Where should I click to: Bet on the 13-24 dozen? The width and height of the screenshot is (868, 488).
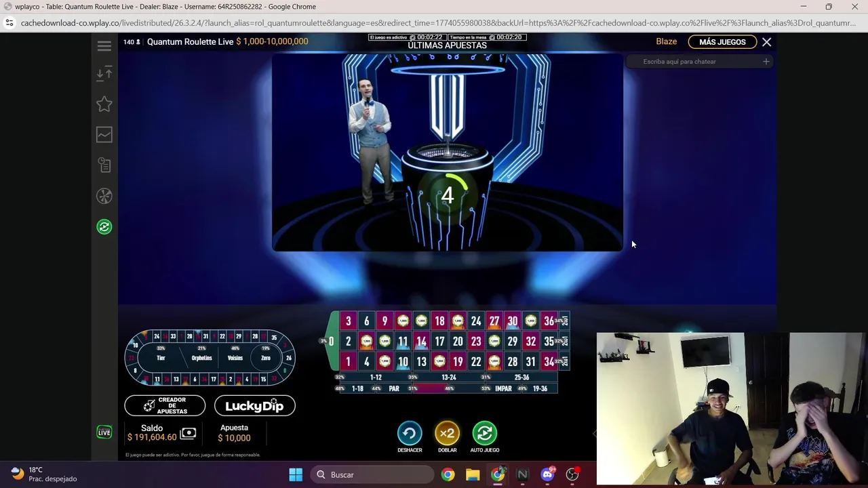448,378
